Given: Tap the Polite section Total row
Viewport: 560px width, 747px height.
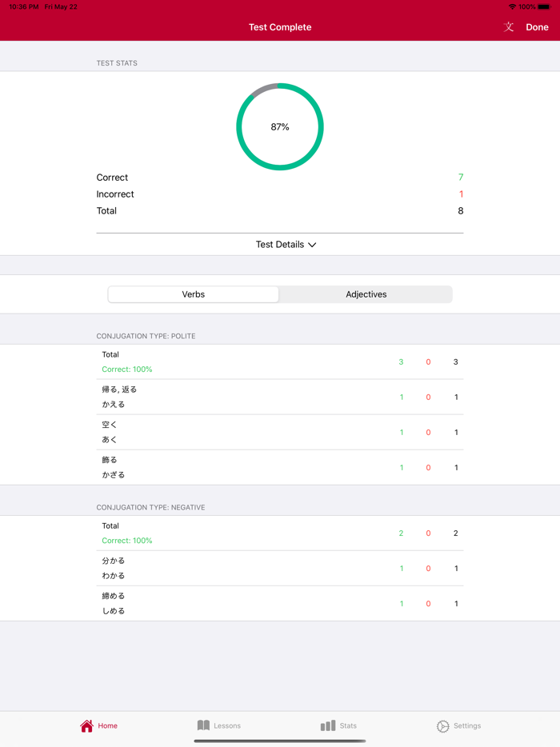Looking at the screenshot, I should 280,362.
